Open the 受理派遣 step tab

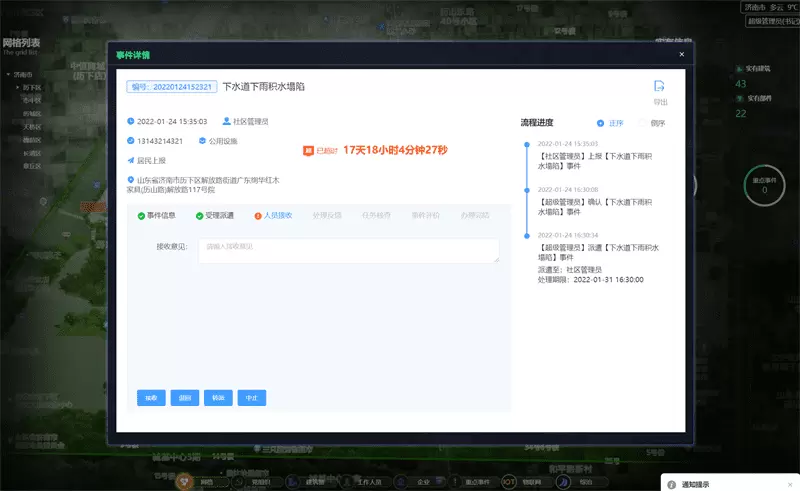click(x=215, y=215)
